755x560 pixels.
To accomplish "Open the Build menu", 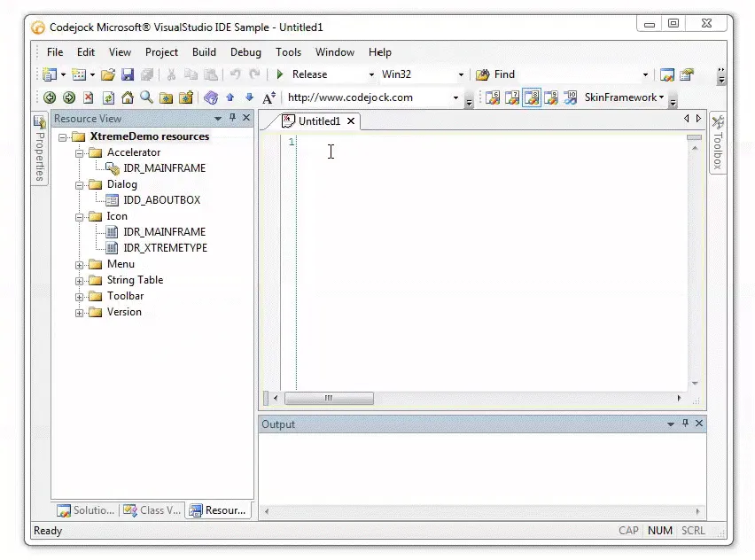I will pos(204,51).
